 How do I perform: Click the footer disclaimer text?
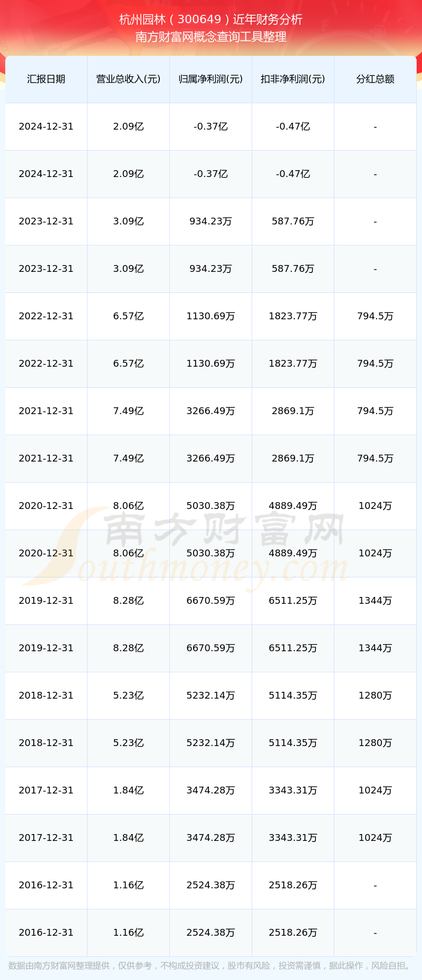coord(211,965)
